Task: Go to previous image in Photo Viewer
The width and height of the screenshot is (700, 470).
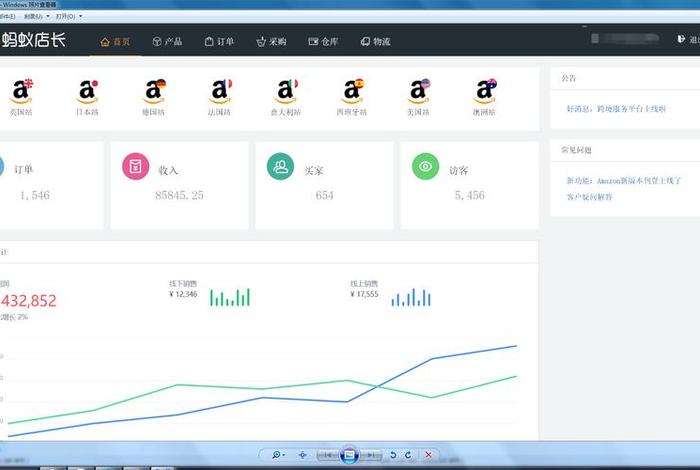Action: (x=328, y=455)
